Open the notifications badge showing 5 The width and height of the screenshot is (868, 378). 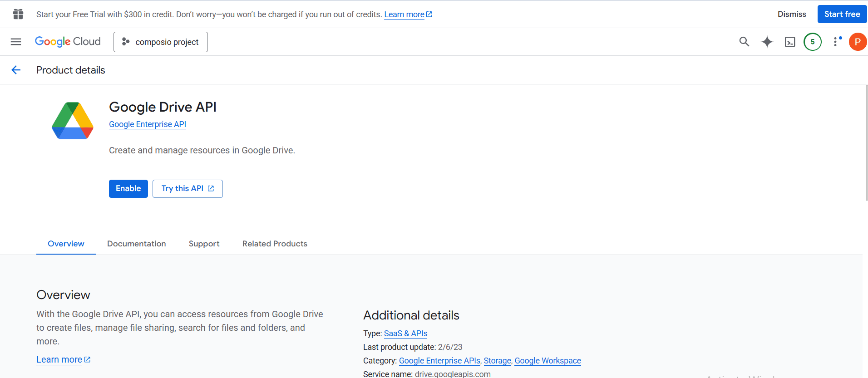(813, 42)
